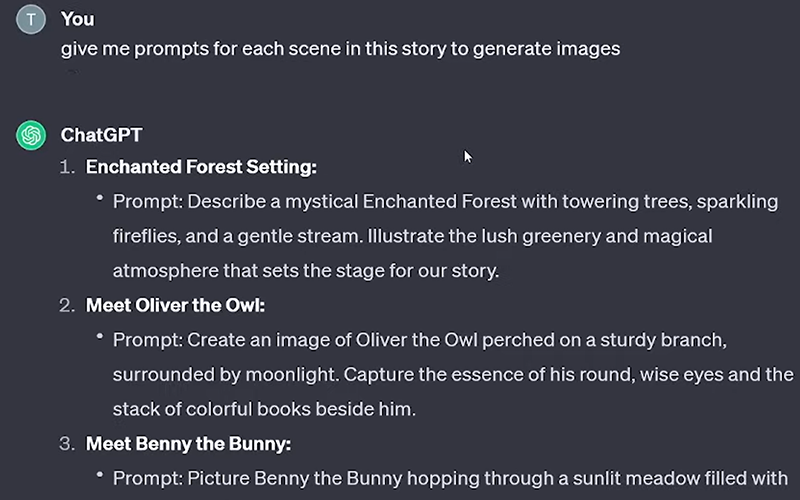Click list number 2 beside Oliver the Owl
Viewport: 800px width, 500px height.
[66, 305]
